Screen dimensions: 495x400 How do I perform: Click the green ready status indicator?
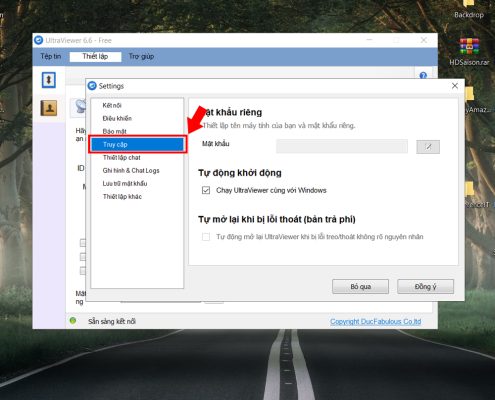[x=73, y=321]
